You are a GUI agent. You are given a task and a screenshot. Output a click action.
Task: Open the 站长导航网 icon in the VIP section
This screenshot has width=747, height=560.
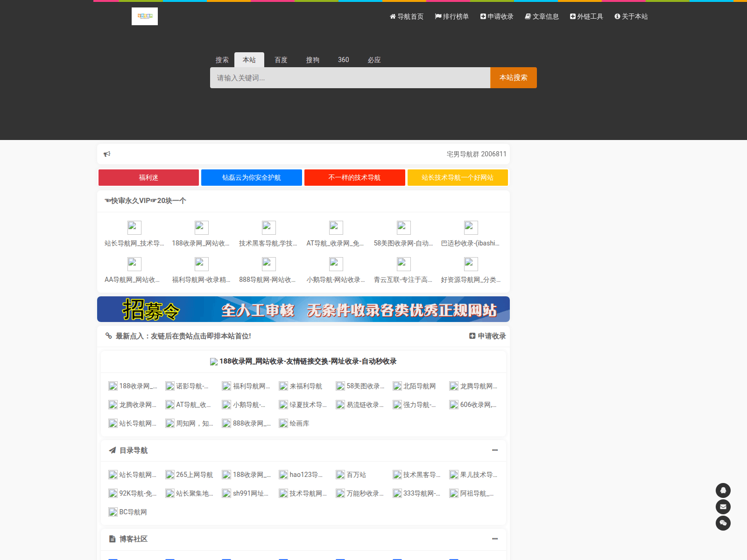(x=134, y=228)
